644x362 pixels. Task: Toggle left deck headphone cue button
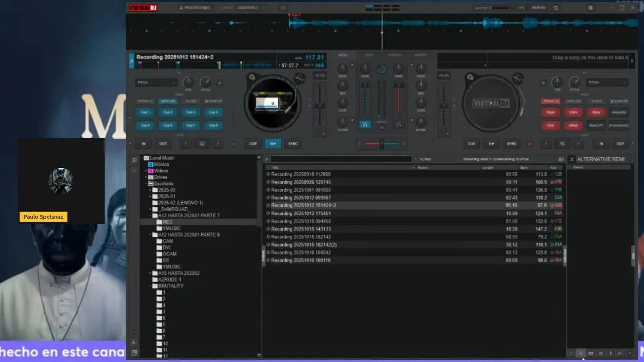365,125
